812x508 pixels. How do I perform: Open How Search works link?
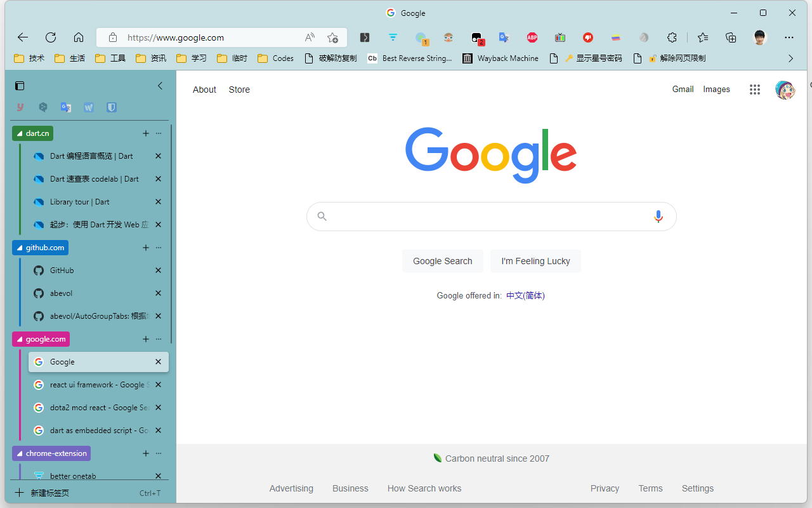(x=424, y=488)
